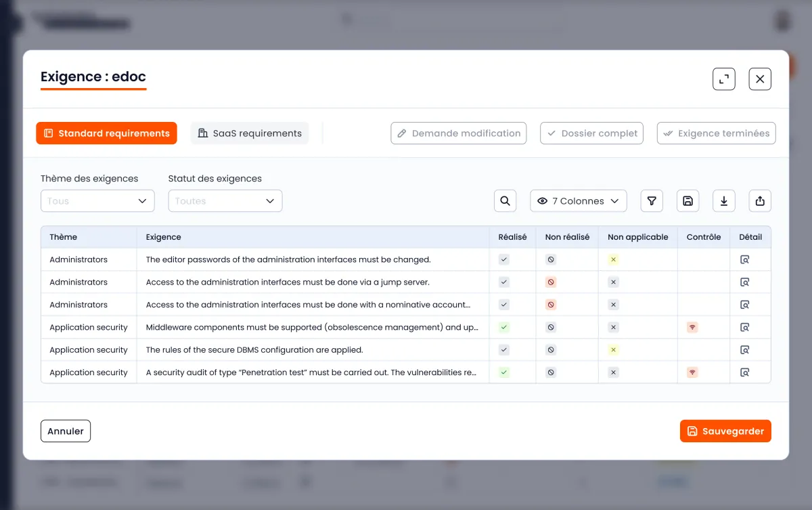Click the Exigence column header
The image size is (812, 510).
tap(164, 237)
